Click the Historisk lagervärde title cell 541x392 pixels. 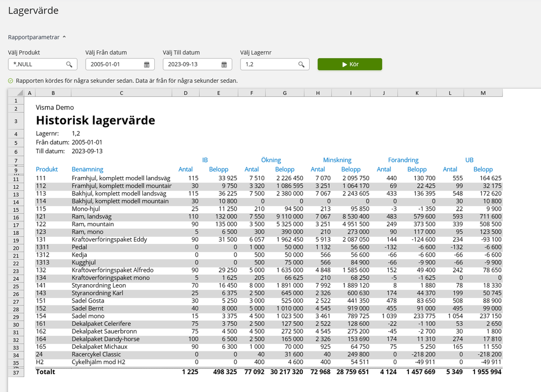coord(95,120)
